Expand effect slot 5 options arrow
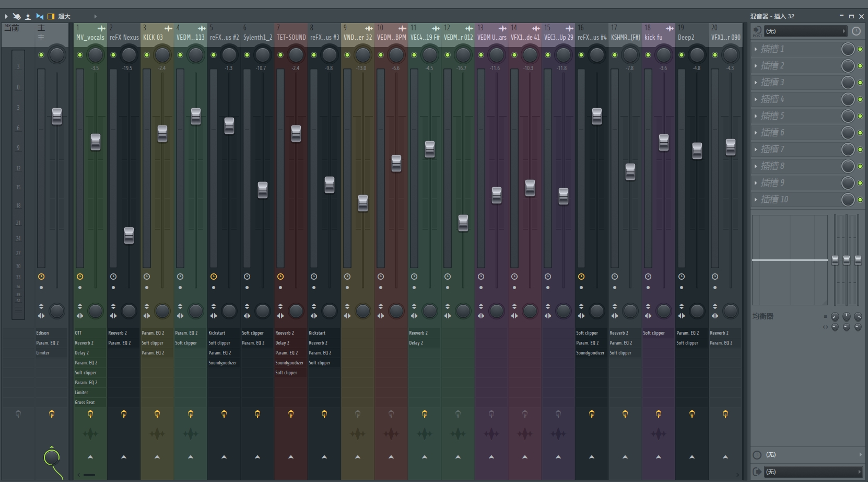The image size is (868, 482). [756, 116]
